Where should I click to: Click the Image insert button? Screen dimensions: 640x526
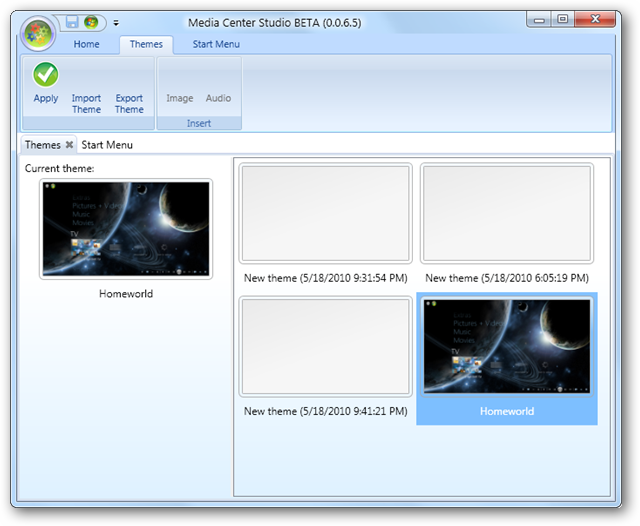pos(180,98)
